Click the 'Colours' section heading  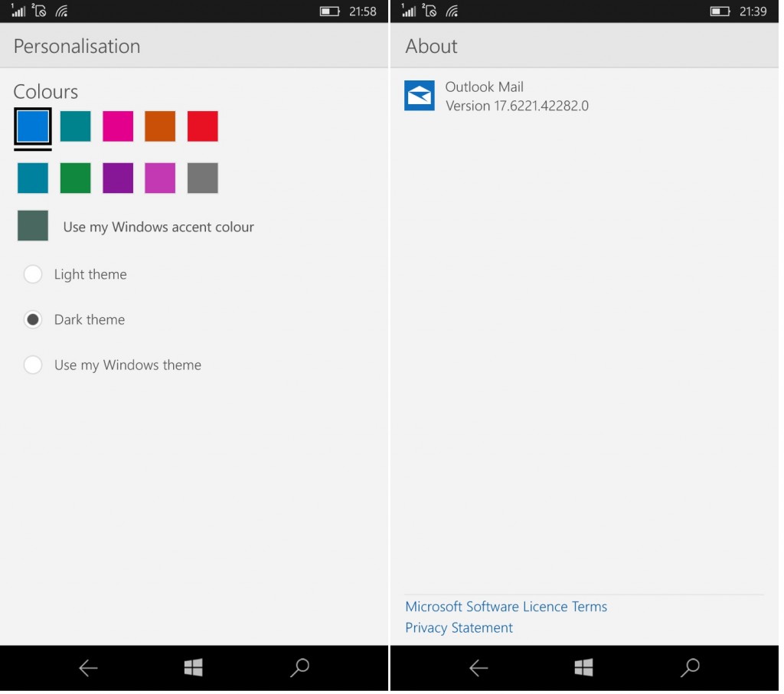click(45, 92)
